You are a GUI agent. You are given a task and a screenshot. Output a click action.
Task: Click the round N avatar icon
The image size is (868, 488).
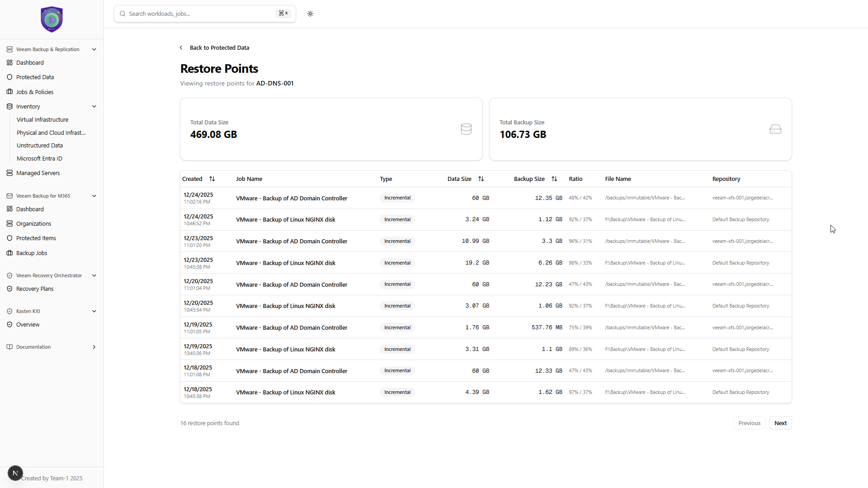[x=15, y=473]
